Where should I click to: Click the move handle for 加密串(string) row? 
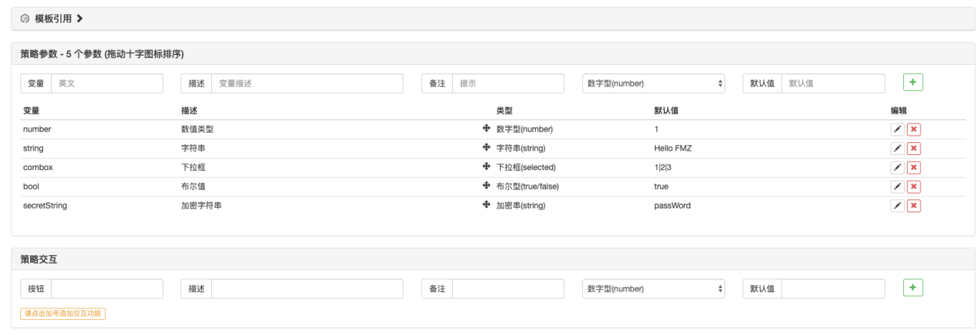486,206
